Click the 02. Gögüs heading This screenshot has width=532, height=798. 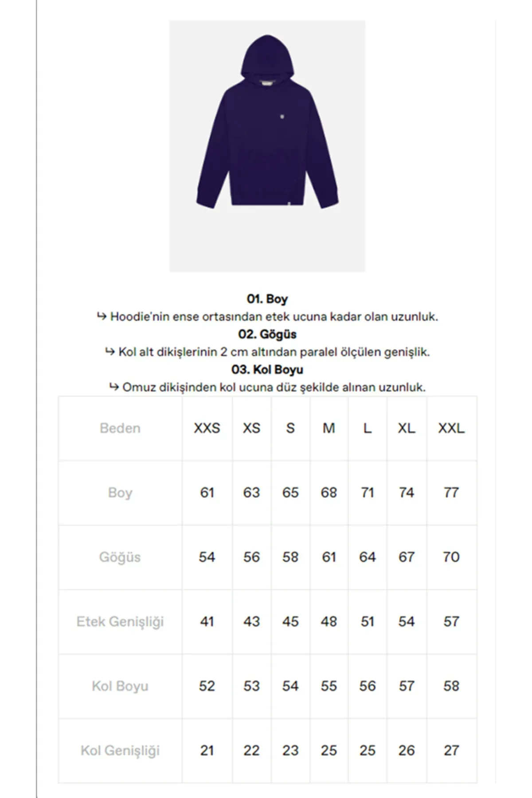[x=267, y=334]
